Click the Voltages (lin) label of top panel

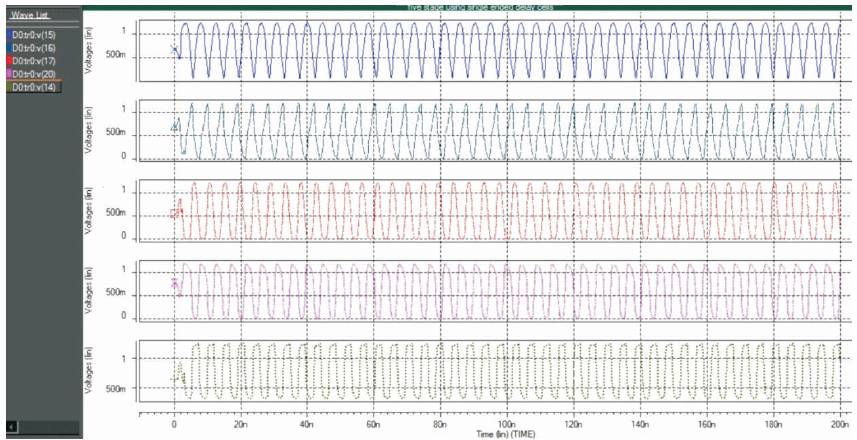tap(90, 46)
